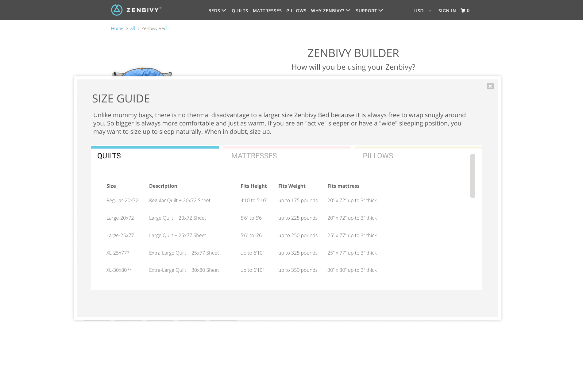The height and width of the screenshot is (392, 583).
Task: Click 'Regular Quilt + 20x72 Sheet' description
Action: point(180,200)
